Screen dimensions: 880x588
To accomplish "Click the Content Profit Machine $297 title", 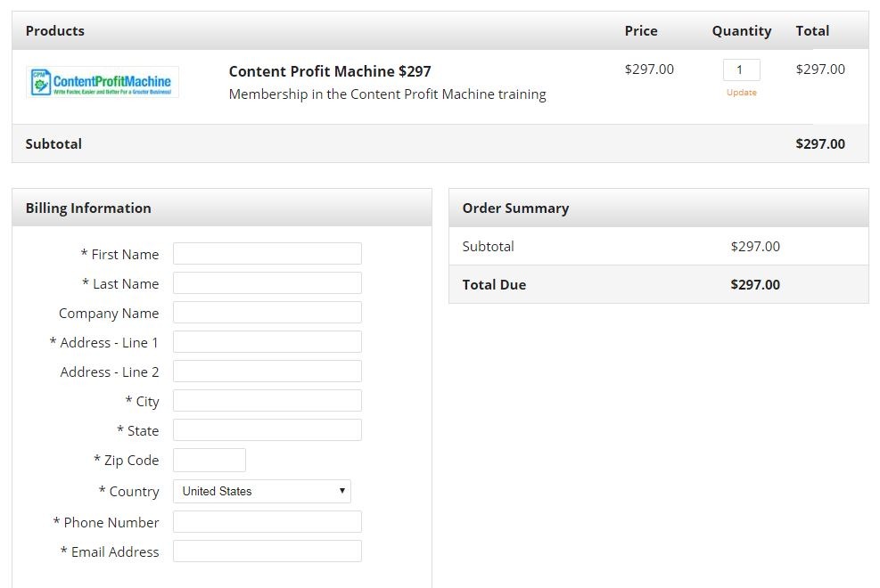I will 330,71.
